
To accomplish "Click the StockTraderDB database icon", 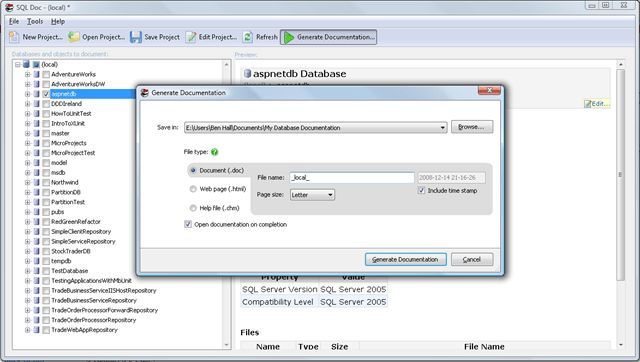I will [37, 251].
